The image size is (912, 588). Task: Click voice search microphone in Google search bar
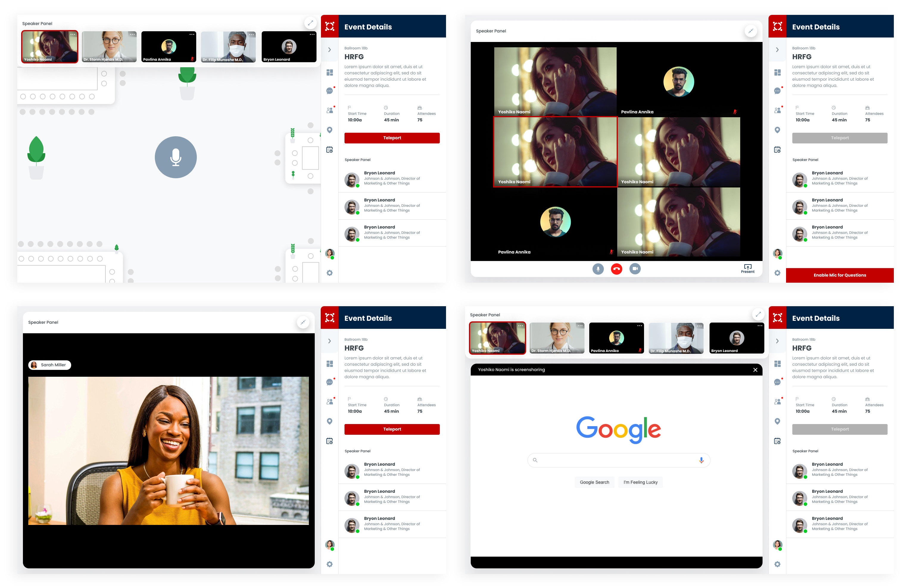(x=701, y=460)
